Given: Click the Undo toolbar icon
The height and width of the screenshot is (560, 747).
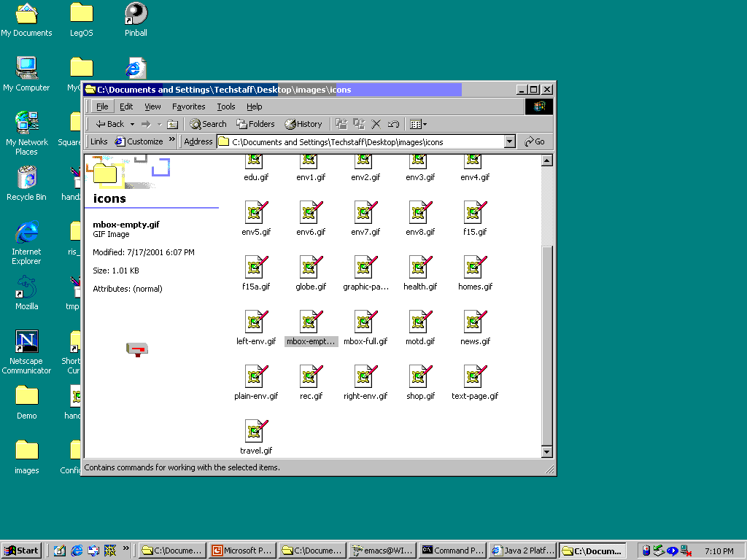Looking at the screenshot, I should point(393,124).
